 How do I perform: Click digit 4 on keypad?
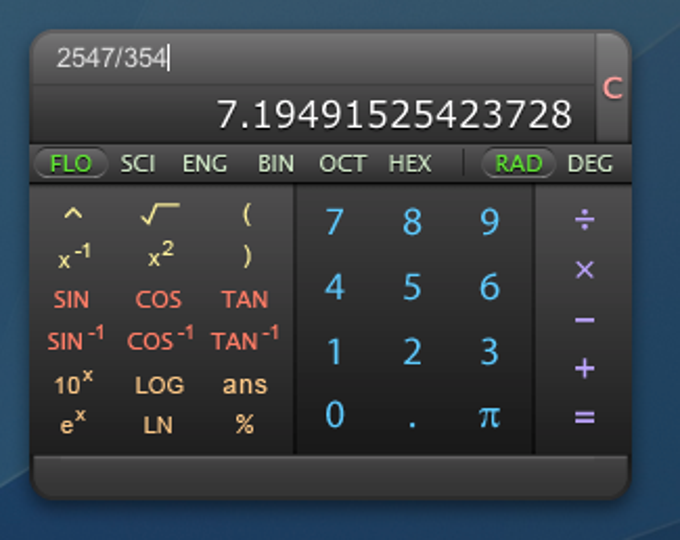pyautogui.click(x=334, y=286)
